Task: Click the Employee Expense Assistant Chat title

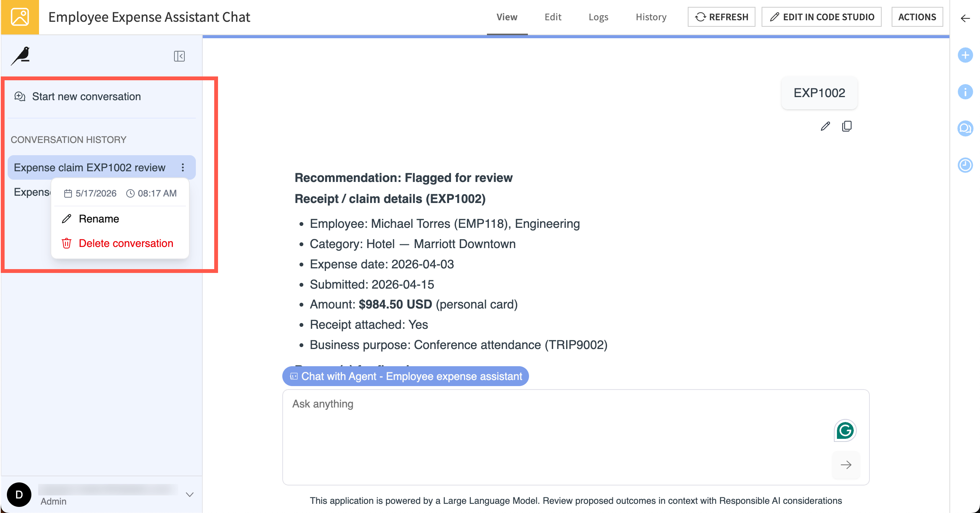Action: coord(149,17)
